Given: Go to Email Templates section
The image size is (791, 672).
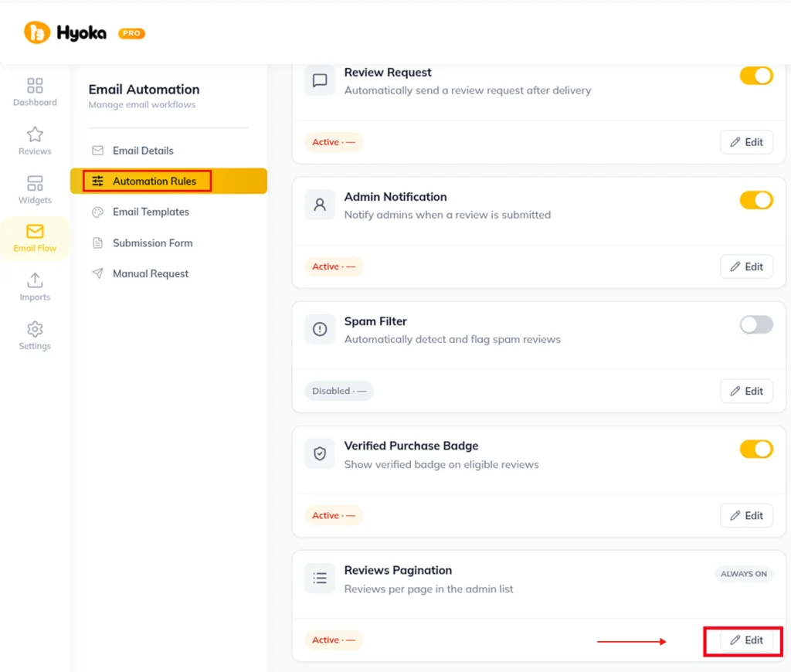Looking at the screenshot, I should coord(168,212).
